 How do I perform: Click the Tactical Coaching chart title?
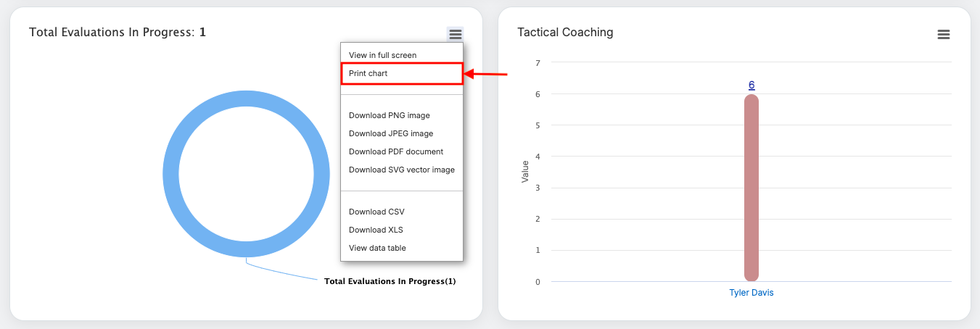point(565,32)
